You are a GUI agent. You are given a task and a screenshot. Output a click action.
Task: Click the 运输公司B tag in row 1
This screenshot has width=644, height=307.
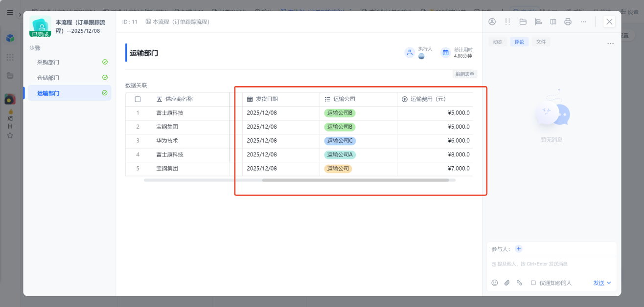(x=340, y=113)
